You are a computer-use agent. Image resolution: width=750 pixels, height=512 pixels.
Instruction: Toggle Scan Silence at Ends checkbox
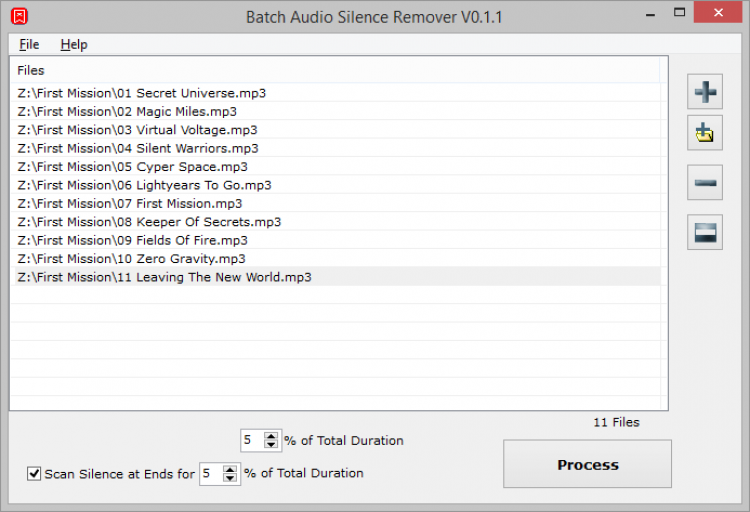34,473
